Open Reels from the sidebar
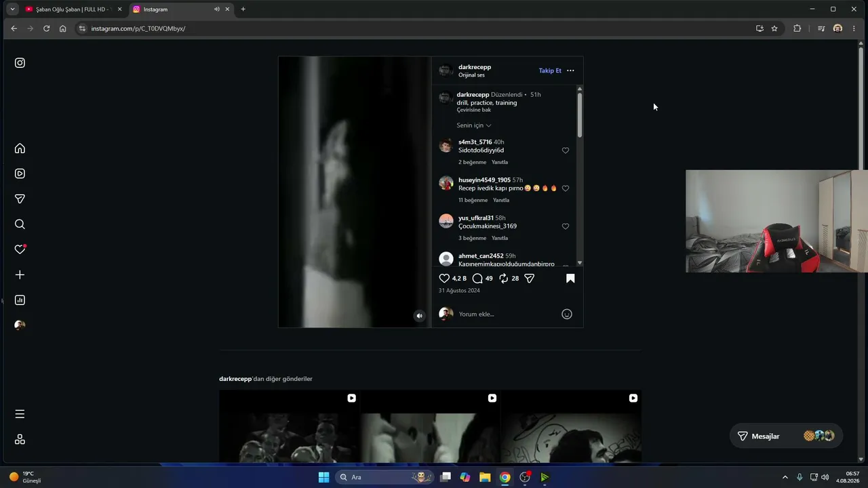Screen dimensions: 868x488 pos(20,174)
